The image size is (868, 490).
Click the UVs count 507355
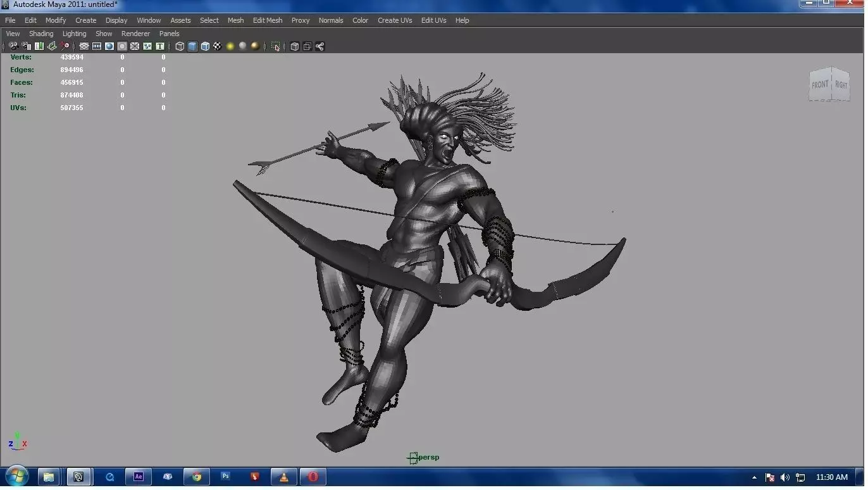(72, 108)
